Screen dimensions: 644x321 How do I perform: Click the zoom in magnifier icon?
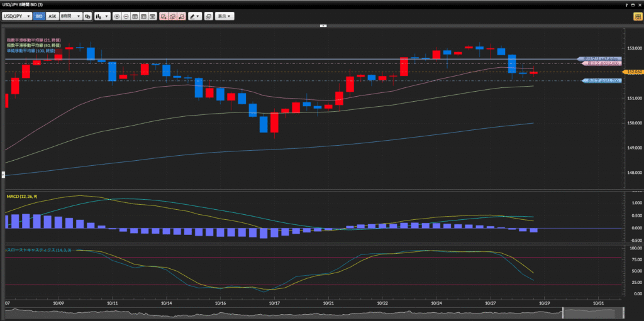(117, 16)
